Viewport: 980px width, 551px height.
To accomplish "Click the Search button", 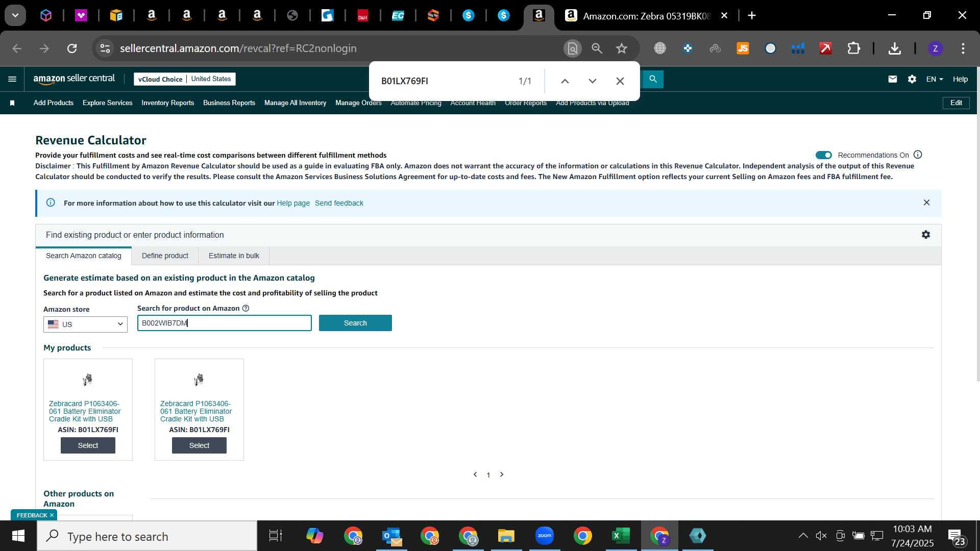I will (355, 323).
